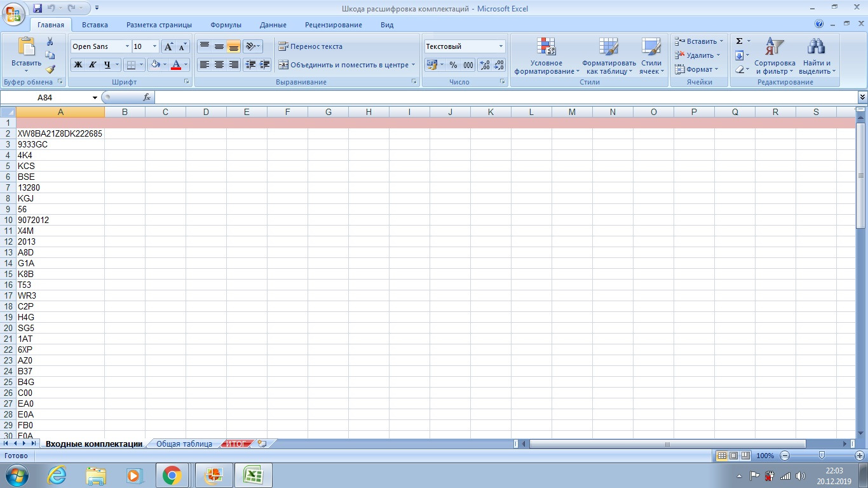This screenshot has width=868, height=488.
Task: Click the Copy icon in clipboard group
Action: [50, 55]
